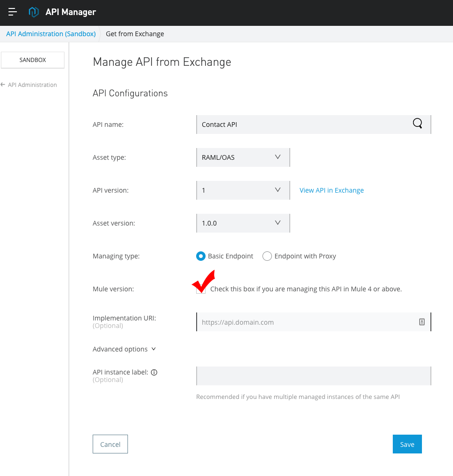
Task: Check the Mule 4 or above checkbox
Action: pos(201,289)
